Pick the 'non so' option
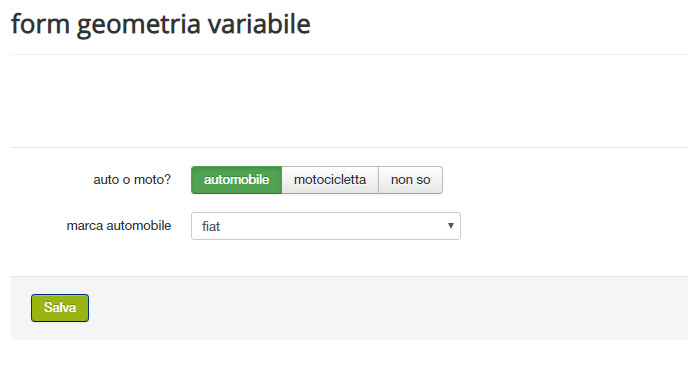Image resolution: width=700 pixels, height=374 pixels. pyautogui.click(x=410, y=180)
